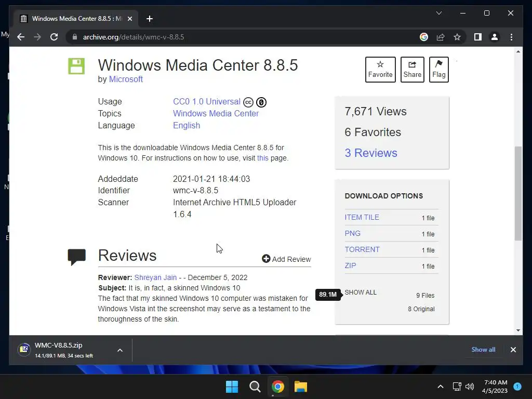This screenshot has height=399, width=532.
Task: Click the share page icon in address bar
Action: point(441,37)
